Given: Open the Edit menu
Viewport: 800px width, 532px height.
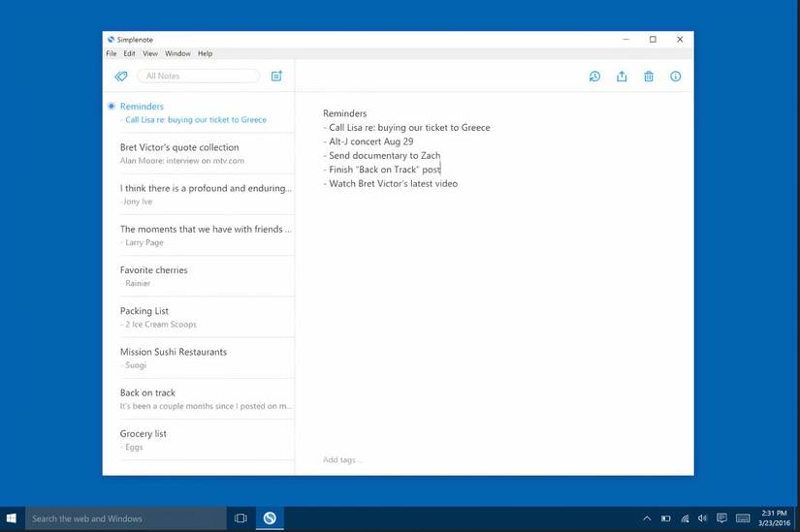Looking at the screenshot, I should (x=129, y=53).
